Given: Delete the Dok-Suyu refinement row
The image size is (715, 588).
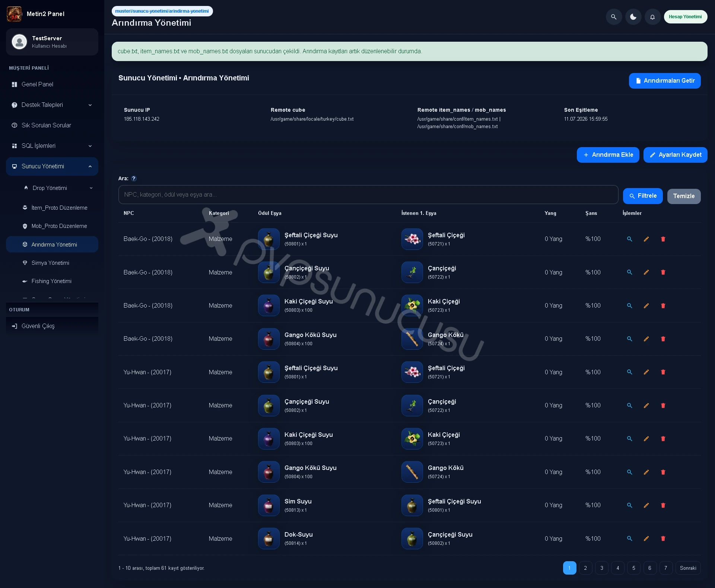Looking at the screenshot, I should click(663, 538).
